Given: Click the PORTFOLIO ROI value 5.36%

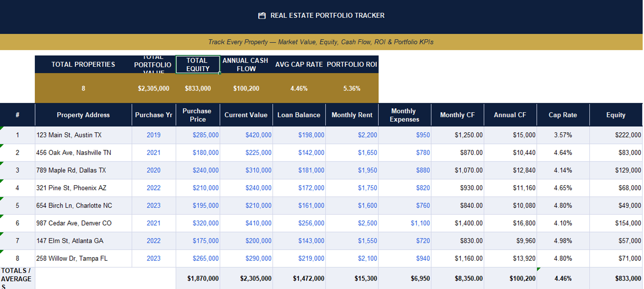Looking at the screenshot, I should pyautogui.click(x=352, y=88).
